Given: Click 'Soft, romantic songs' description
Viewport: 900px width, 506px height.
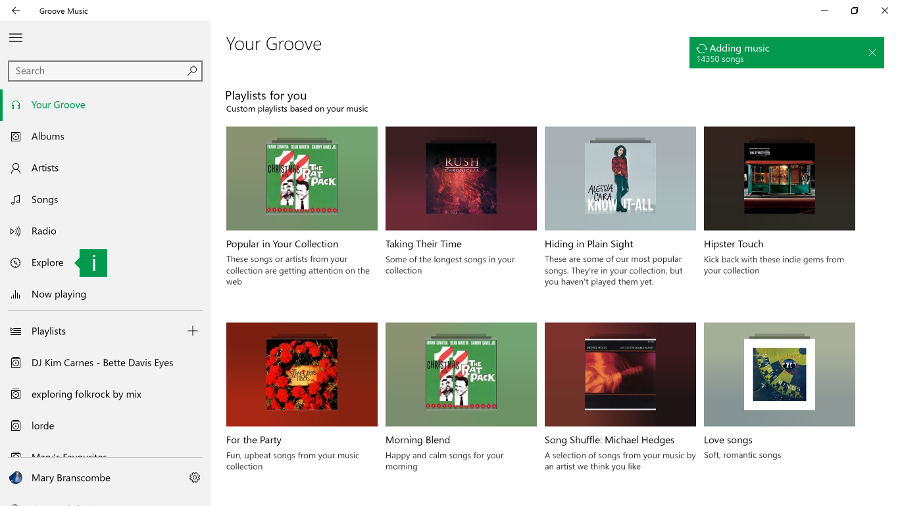Looking at the screenshot, I should (x=742, y=455).
